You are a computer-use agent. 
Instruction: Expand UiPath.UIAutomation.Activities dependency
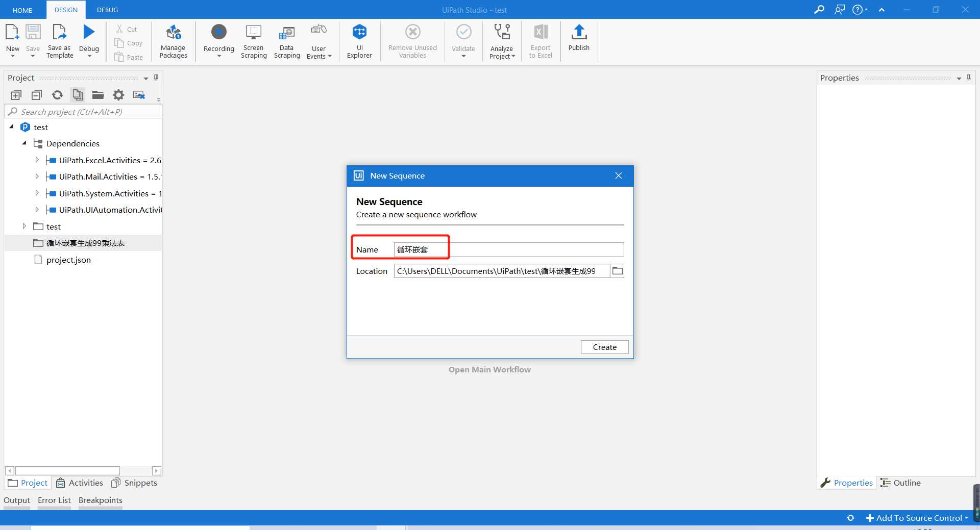tap(37, 210)
